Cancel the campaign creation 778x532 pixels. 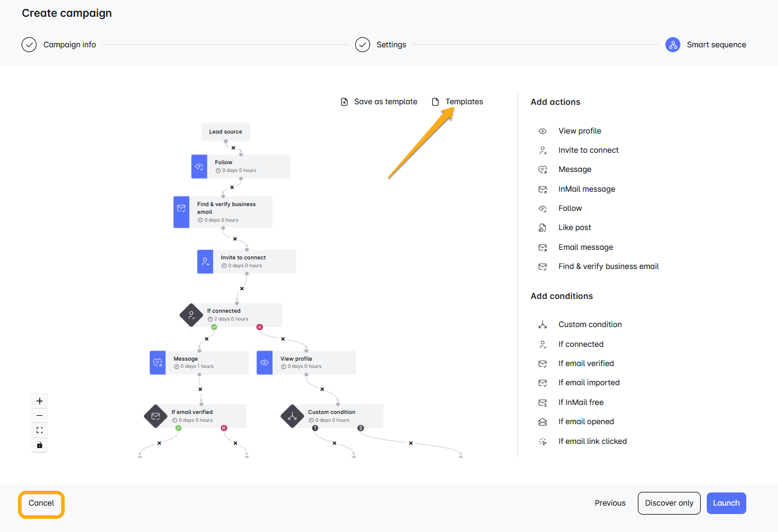pos(41,503)
